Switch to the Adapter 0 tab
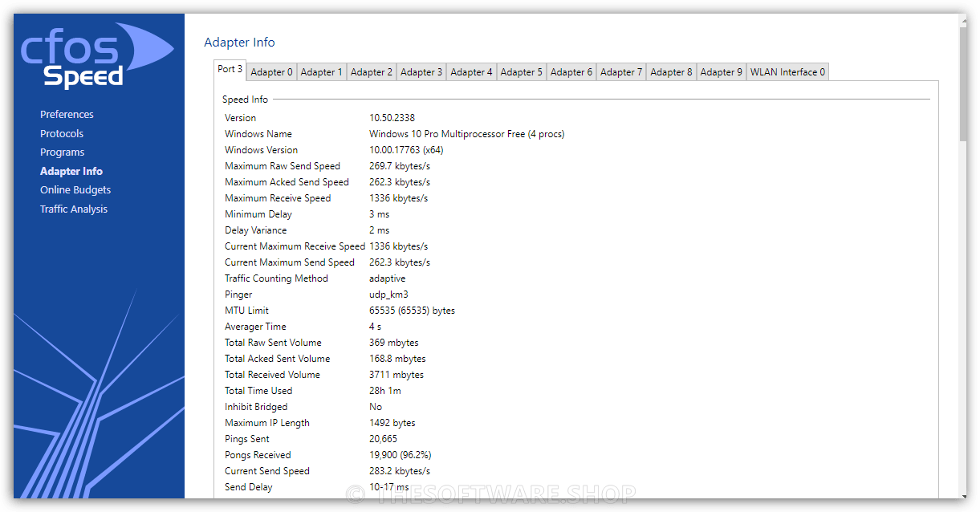980x512 pixels. click(x=271, y=72)
